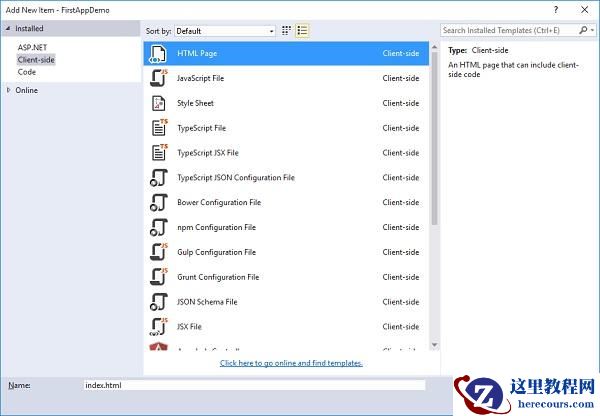This screenshot has height=416, width=600.
Task: Select the HTML Page template icon
Action: 158,54
